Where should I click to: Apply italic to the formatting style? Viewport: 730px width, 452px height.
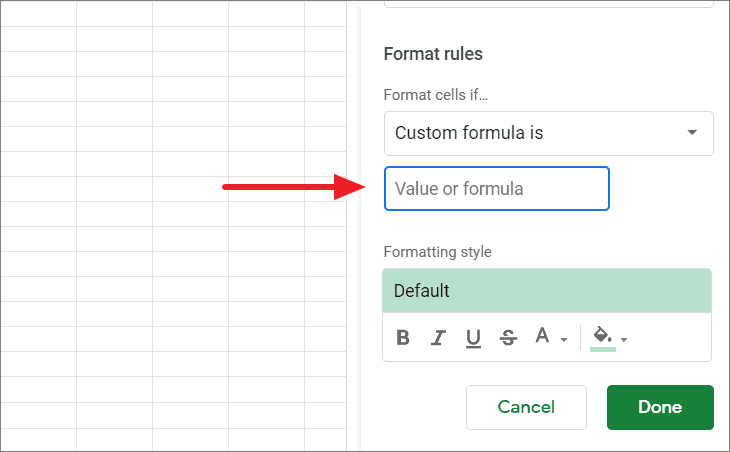pyautogui.click(x=438, y=337)
